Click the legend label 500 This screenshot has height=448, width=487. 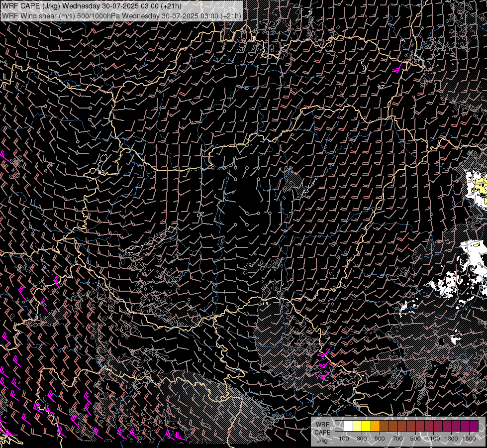coord(380,439)
